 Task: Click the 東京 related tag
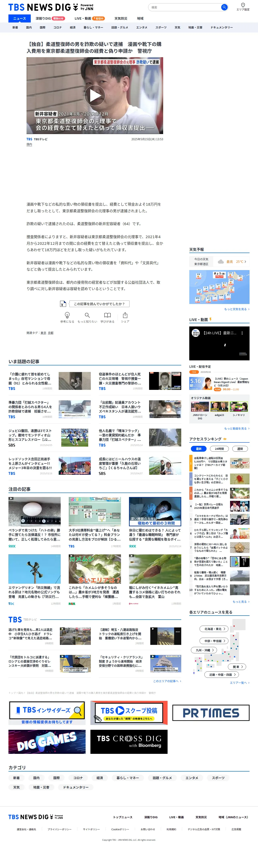43,333
